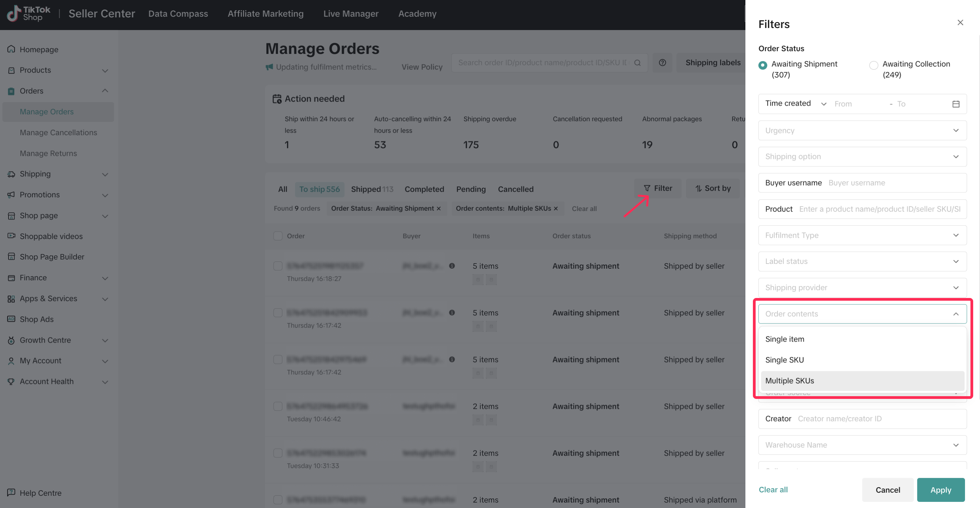Click the Buyer username input field
Image resolution: width=980 pixels, height=508 pixels.
coord(894,183)
